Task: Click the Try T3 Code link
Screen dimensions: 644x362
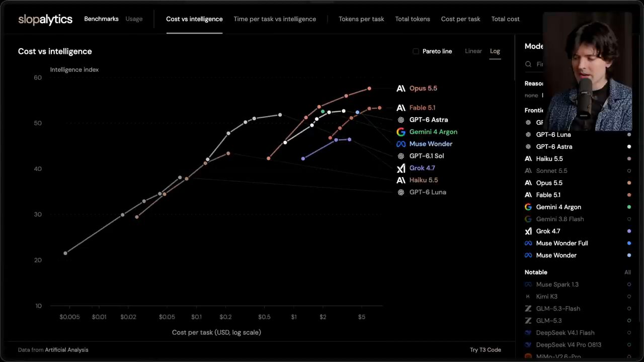Action: click(x=486, y=350)
